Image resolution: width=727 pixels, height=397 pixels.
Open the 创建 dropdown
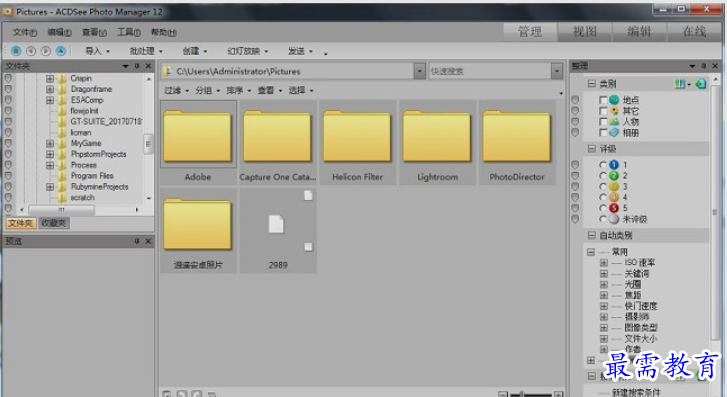[195, 51]
